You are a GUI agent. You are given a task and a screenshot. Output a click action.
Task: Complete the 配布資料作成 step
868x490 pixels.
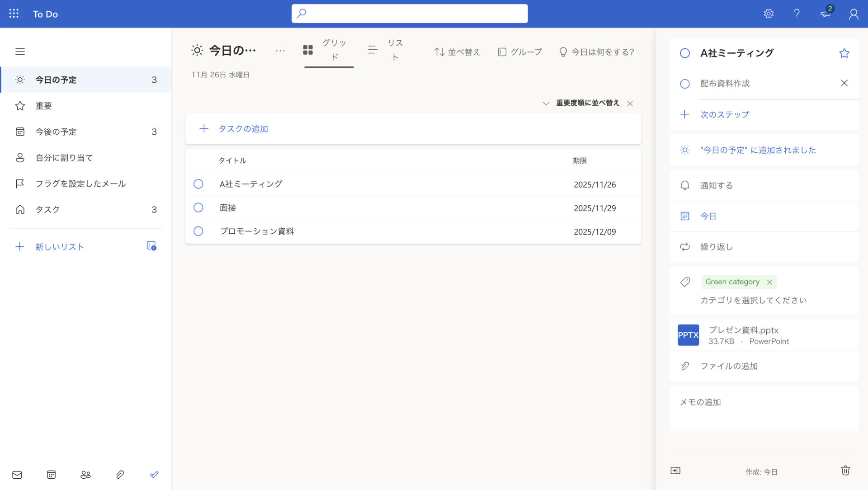(x=684, y=84)
